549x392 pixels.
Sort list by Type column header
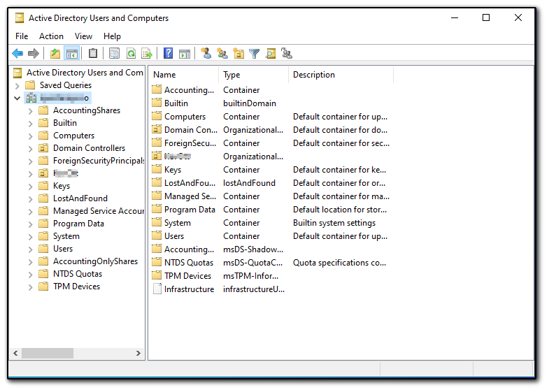click(254, 75)
